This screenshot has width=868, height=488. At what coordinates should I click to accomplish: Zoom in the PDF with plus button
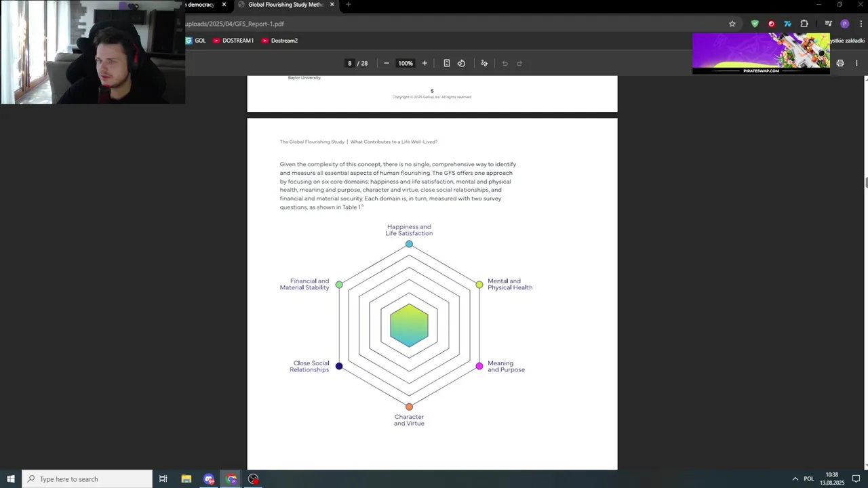point(425,63)
